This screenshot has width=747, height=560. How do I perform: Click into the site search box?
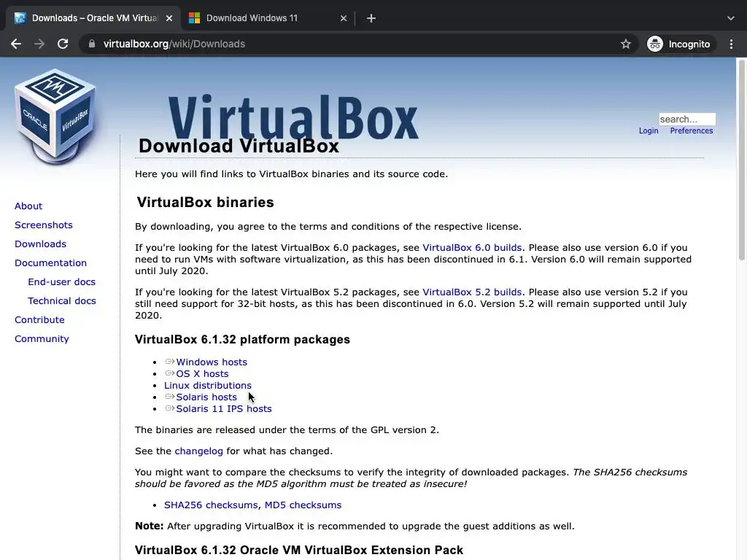click(687, 119)
